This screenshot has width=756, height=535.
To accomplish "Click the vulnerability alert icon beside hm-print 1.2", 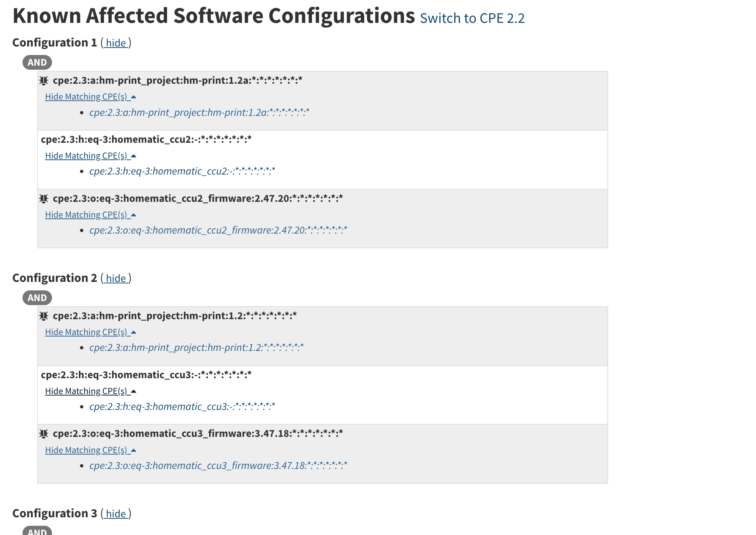I will coord(44,316).
